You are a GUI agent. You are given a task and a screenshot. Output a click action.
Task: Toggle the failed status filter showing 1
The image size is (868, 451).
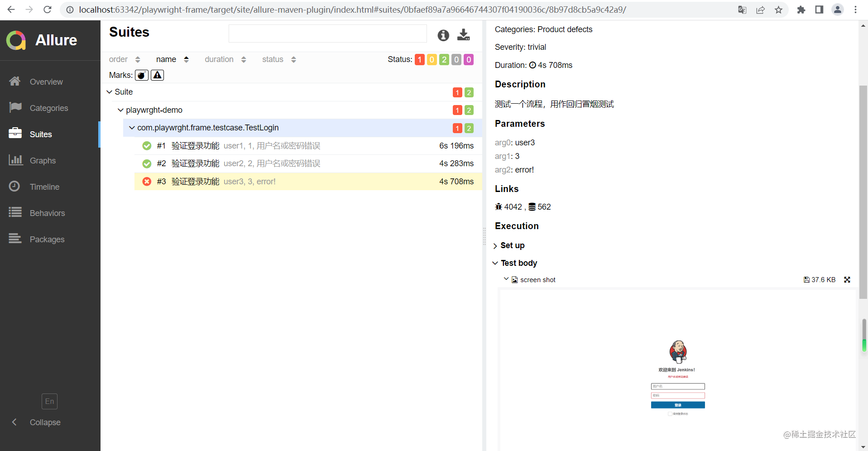420,59
